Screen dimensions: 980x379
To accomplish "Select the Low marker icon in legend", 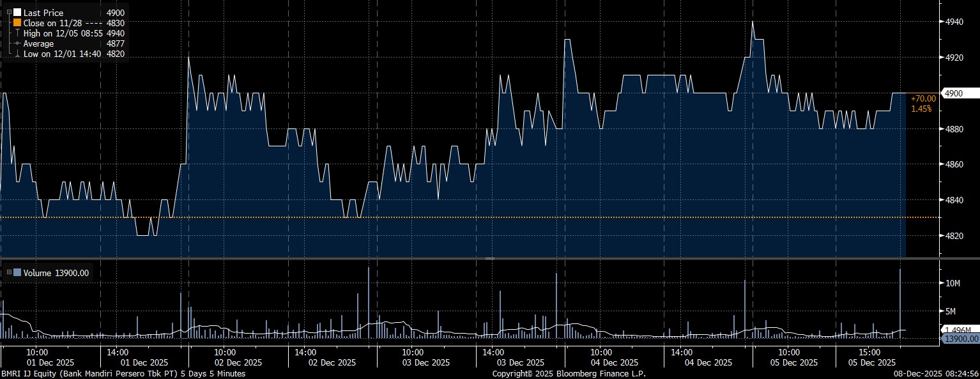I will click(x=17, y=54).
